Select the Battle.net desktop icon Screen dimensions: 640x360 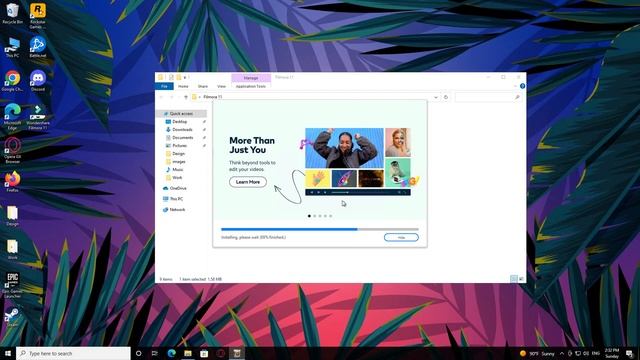[38, 47]
